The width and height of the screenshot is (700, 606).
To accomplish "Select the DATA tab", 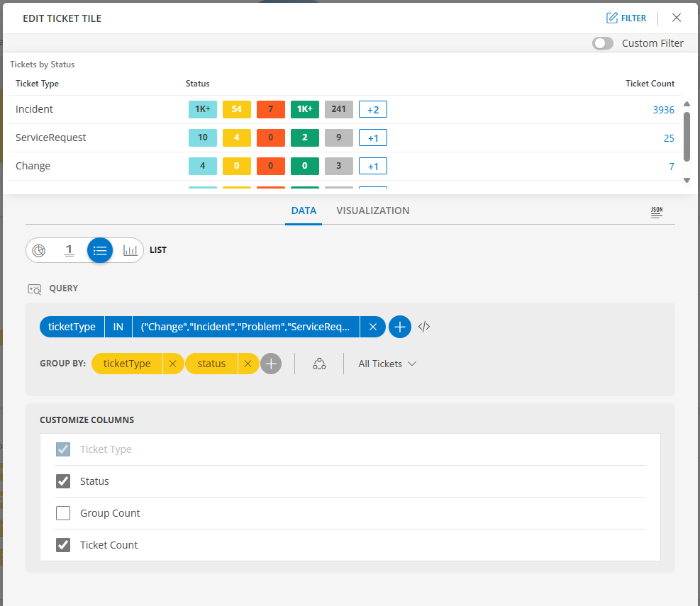I will [x=304, y=211].
